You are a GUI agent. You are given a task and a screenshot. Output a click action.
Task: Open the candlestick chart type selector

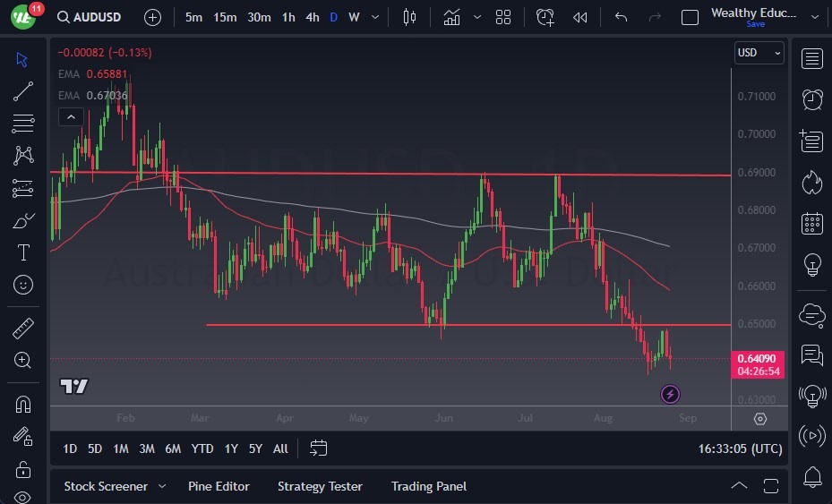pos(409,18)
